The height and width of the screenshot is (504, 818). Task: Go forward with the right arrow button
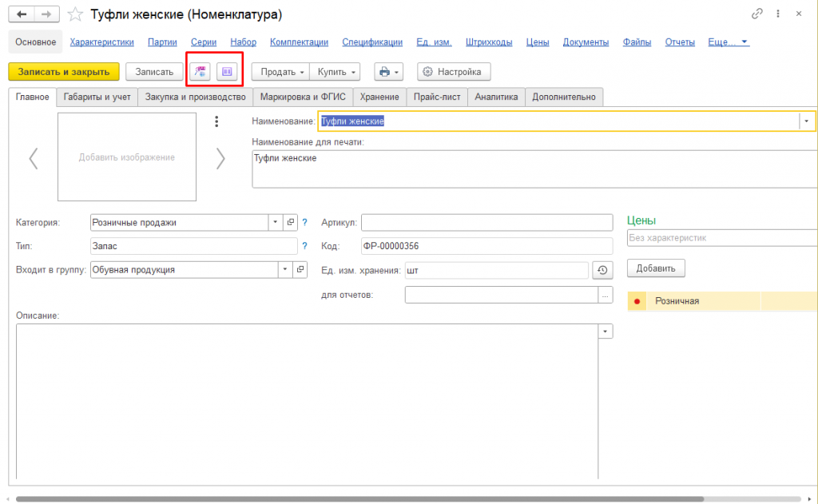(x=46, y=14)
